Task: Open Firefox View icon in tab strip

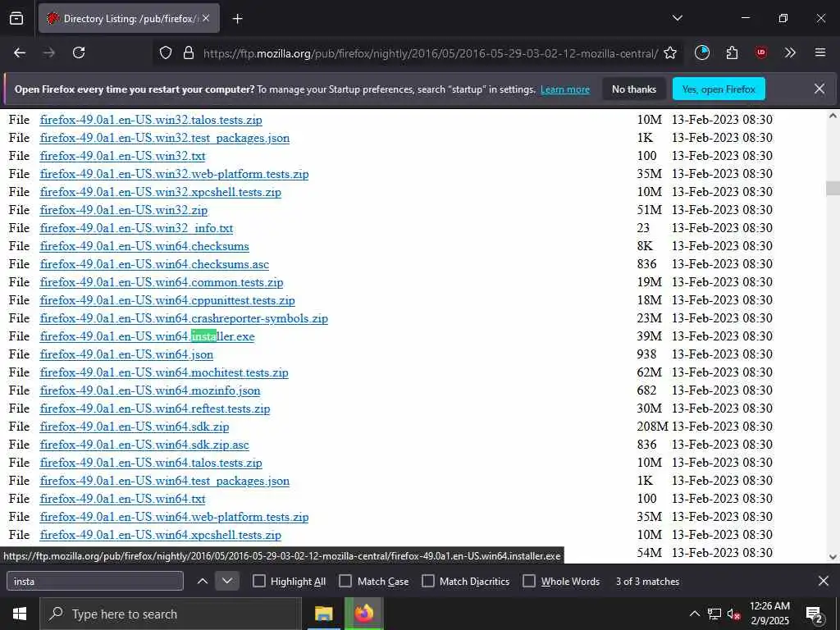Action: coord(16,18)
